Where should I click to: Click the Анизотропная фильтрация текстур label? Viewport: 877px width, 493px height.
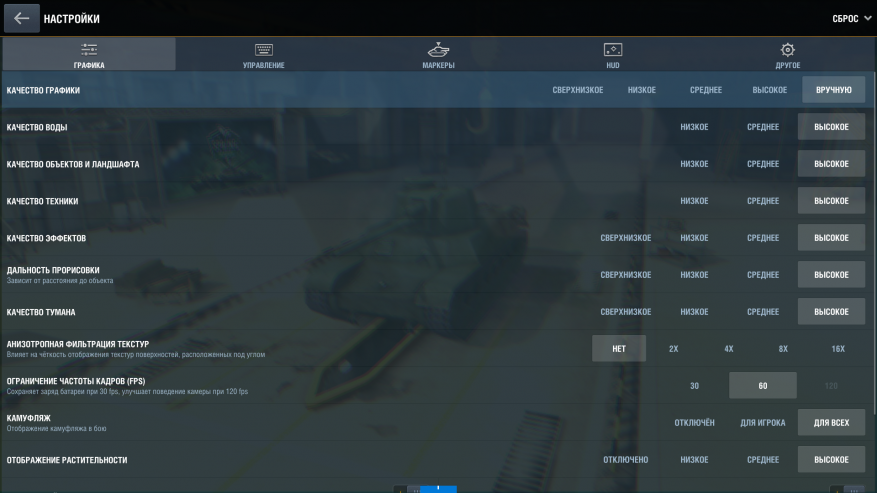[78, 344]
